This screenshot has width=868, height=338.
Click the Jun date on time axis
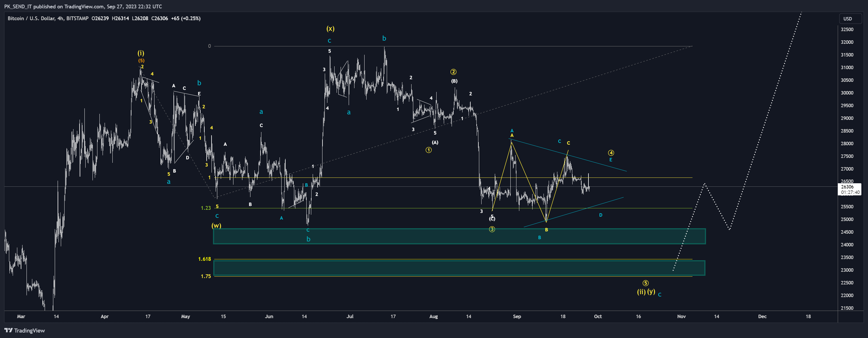click(x=269, y=316)
